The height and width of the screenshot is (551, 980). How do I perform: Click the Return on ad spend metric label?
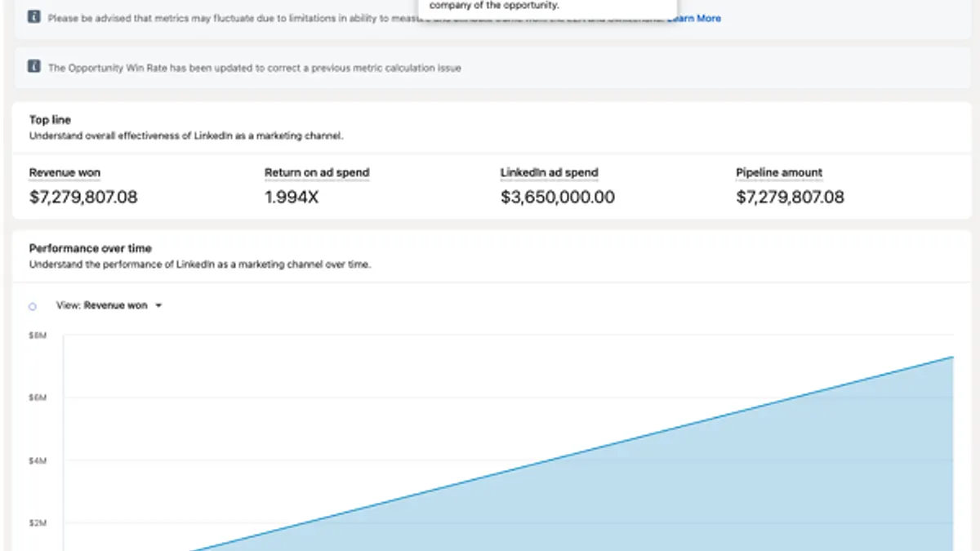(317, 173)
